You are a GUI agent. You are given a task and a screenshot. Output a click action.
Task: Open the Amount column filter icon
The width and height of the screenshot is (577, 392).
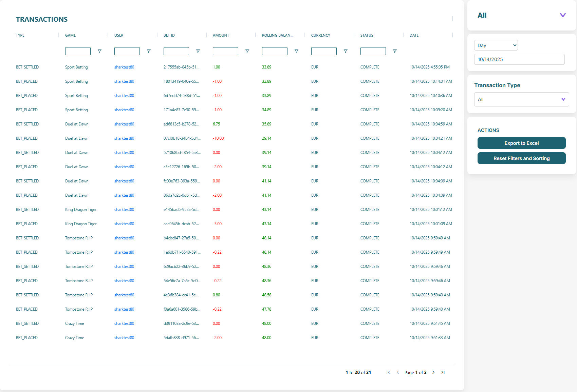247,51
